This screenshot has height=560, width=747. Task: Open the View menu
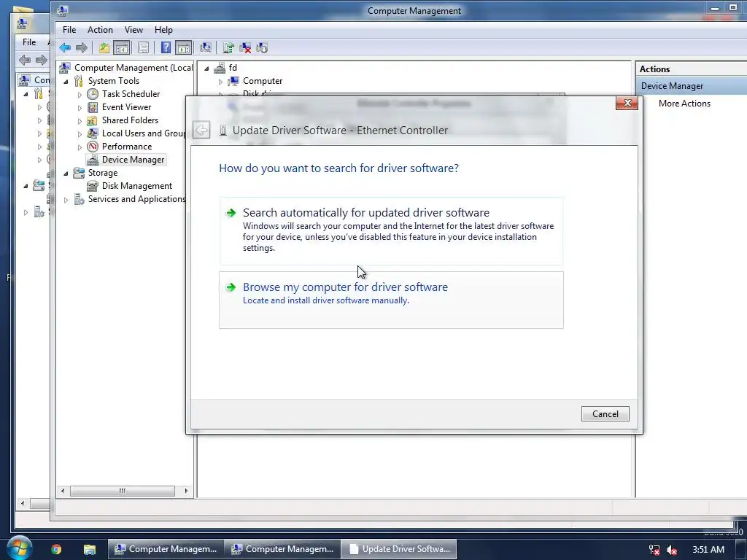pos(134,29)
